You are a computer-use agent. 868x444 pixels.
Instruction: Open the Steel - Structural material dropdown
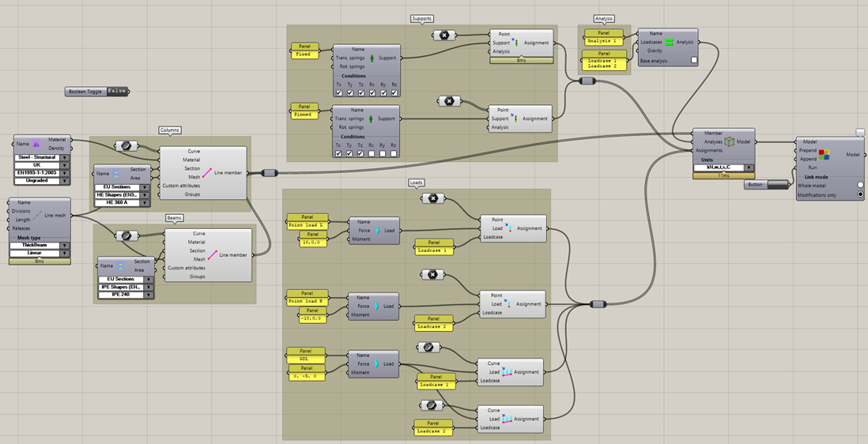click(65, 157)
